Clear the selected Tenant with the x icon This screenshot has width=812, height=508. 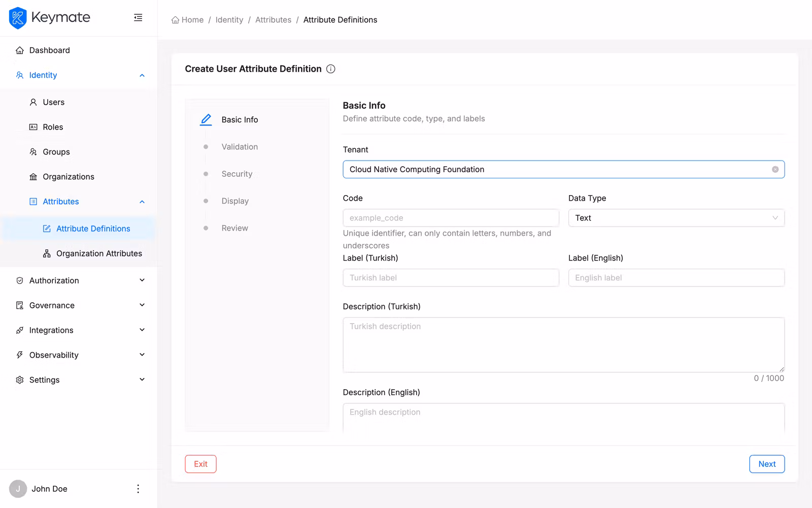click(774, 169)
